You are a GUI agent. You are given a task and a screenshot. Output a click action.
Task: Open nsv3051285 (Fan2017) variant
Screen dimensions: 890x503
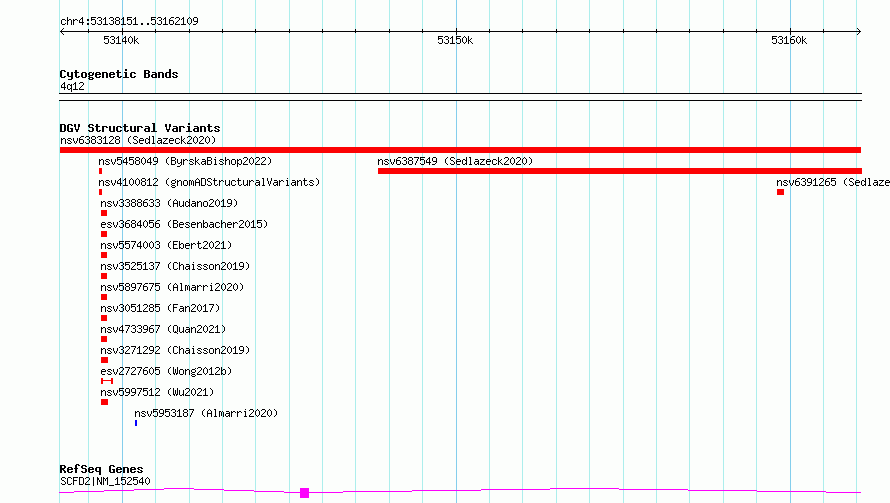(x=160, y=308)
